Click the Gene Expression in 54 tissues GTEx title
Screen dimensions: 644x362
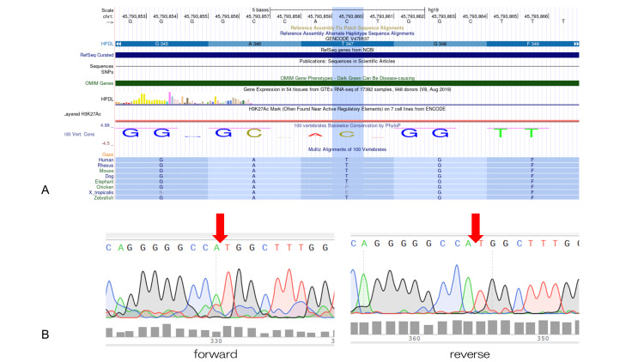coord(347,89)
